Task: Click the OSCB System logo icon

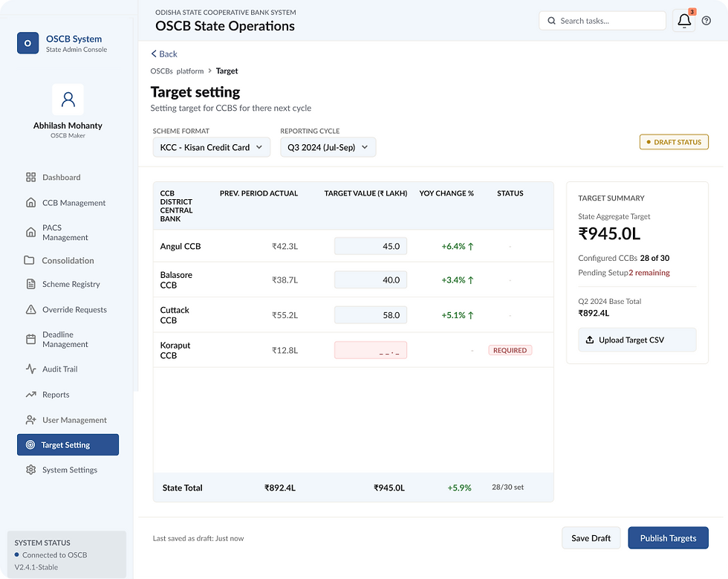Action: coord(28,43)
